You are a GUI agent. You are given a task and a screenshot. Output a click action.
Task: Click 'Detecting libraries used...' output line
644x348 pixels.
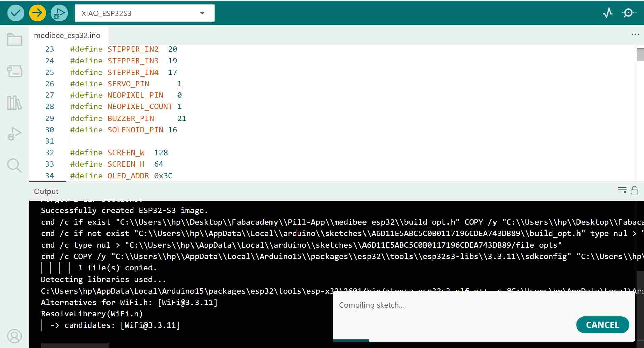click(103, 279)
